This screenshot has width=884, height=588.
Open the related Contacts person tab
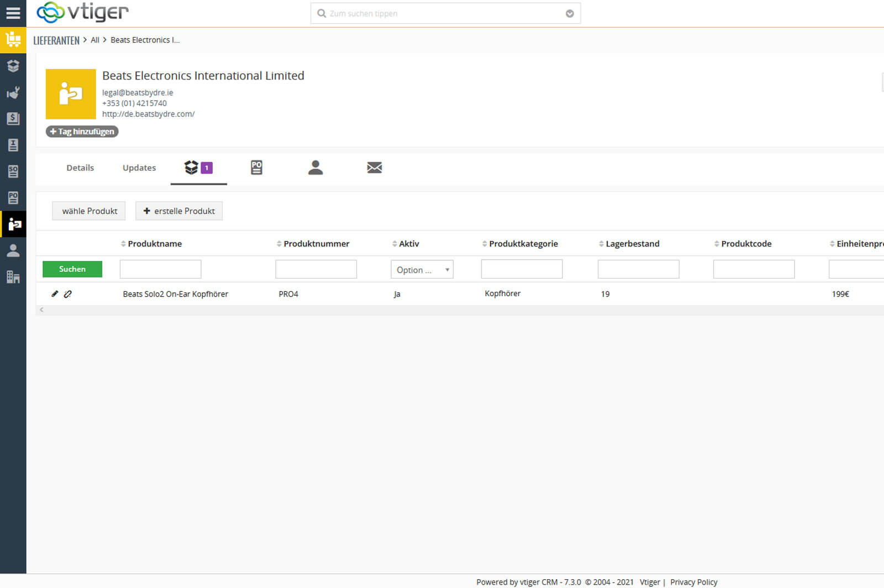pos(315,167)
